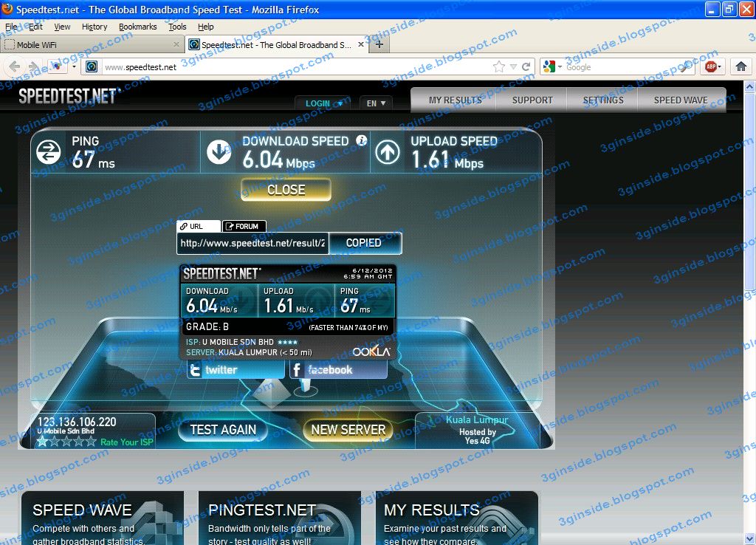756x545 pixels.
Task: Click the OOKLA logo on result card
Action: (x=371, y=352)
